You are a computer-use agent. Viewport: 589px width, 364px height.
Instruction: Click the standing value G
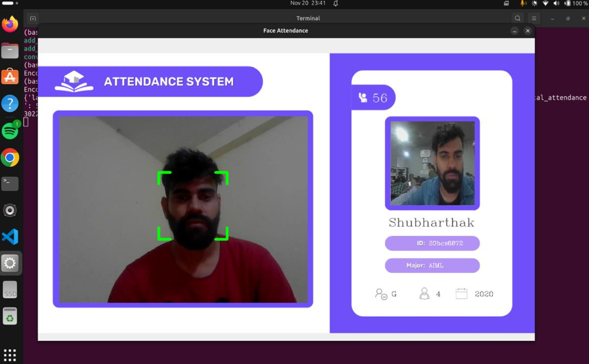coord(394,294)
